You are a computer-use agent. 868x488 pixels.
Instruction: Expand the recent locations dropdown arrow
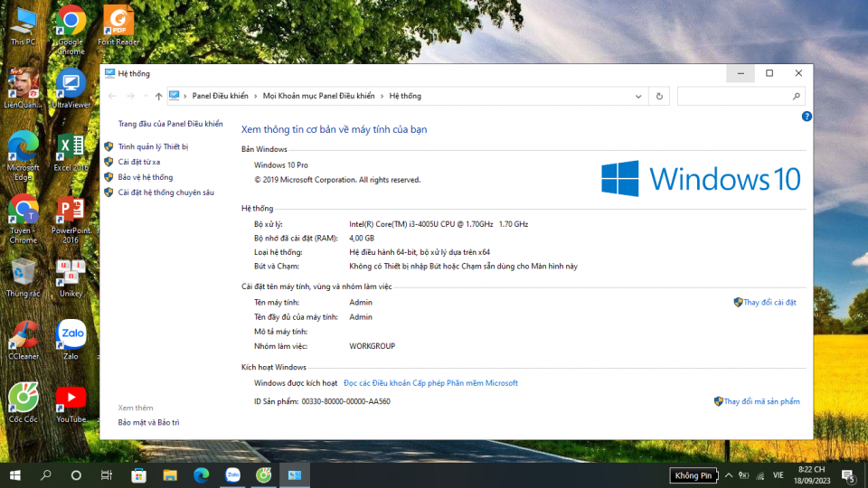coord(145,96)
